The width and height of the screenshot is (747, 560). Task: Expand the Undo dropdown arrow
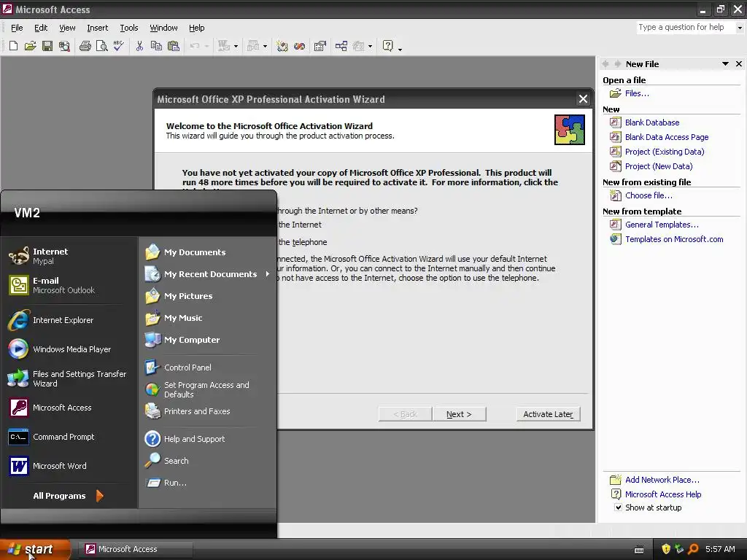(x=206, y=46)
